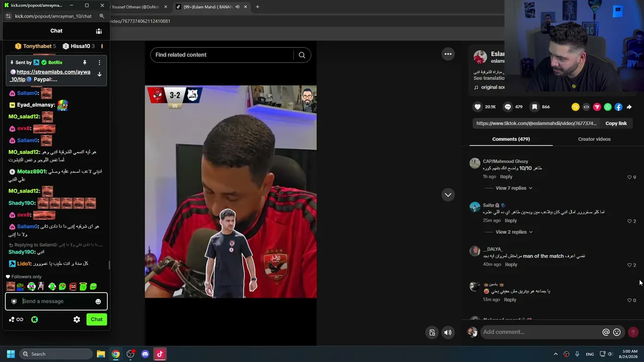Like the comment posted 13m ago

pos(629,300)
